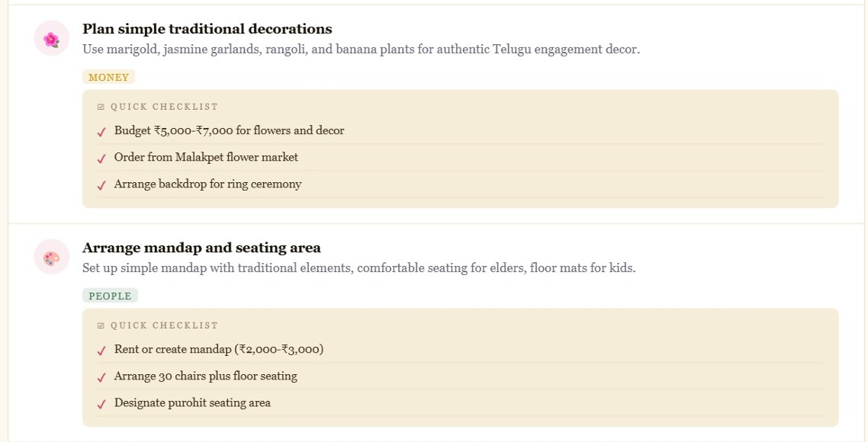This screenshot has height=442, width=868.
Task: Toggle checkmark for Arrange backdrop item
Action: pos(101,184)
